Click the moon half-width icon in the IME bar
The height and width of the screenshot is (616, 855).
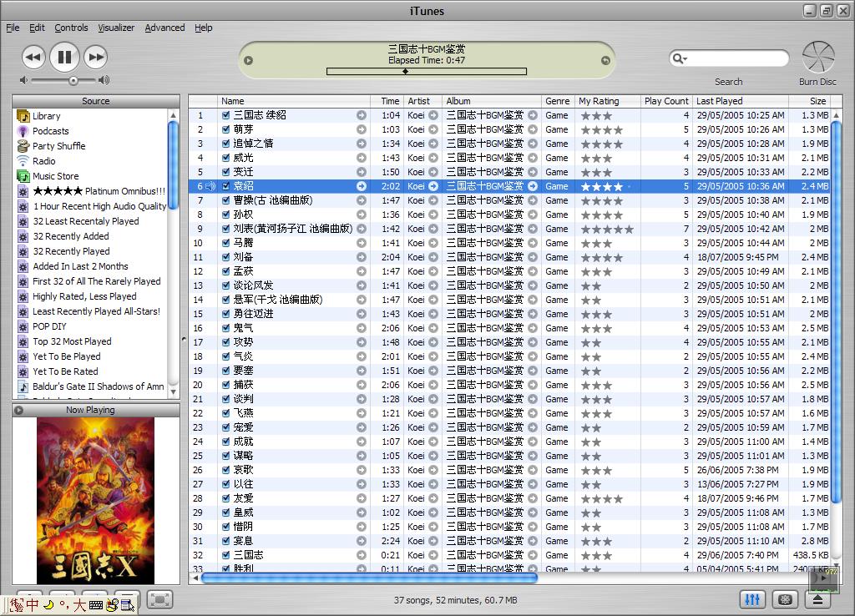pyautogui.click(x=48, y=604)
